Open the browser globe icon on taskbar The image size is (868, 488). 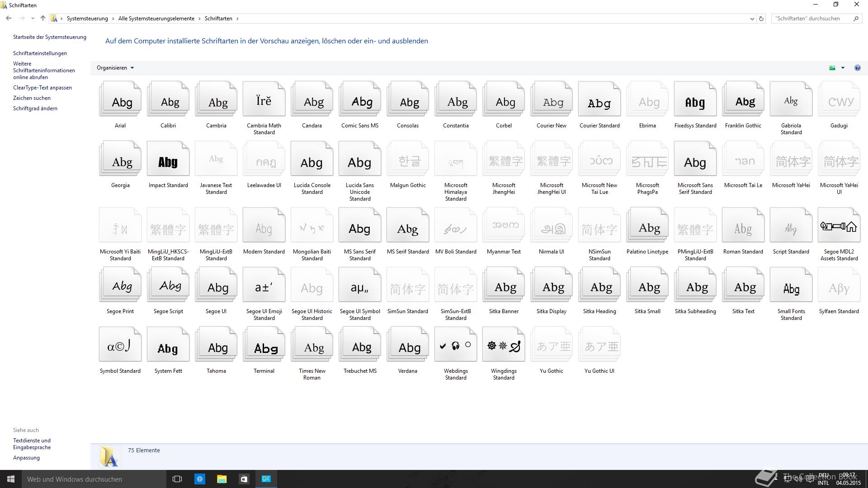pyautogui.click(x=199, y=479)
